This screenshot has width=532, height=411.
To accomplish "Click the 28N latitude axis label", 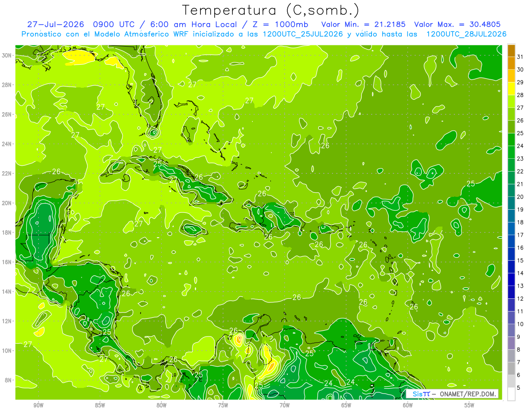I will (7, 85).
